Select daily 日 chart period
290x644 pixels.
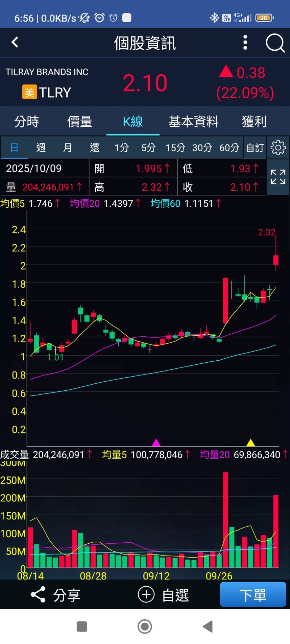[x=14, y=148]
